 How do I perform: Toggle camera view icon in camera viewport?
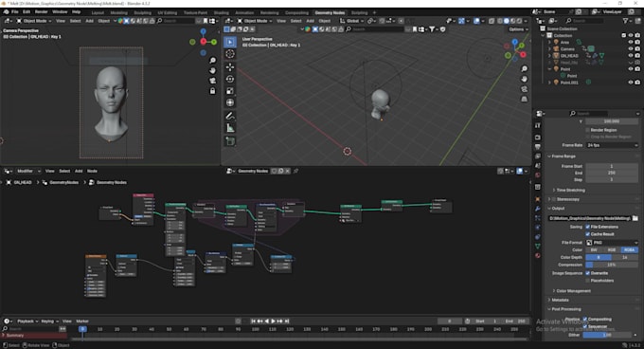coord(212,81)
